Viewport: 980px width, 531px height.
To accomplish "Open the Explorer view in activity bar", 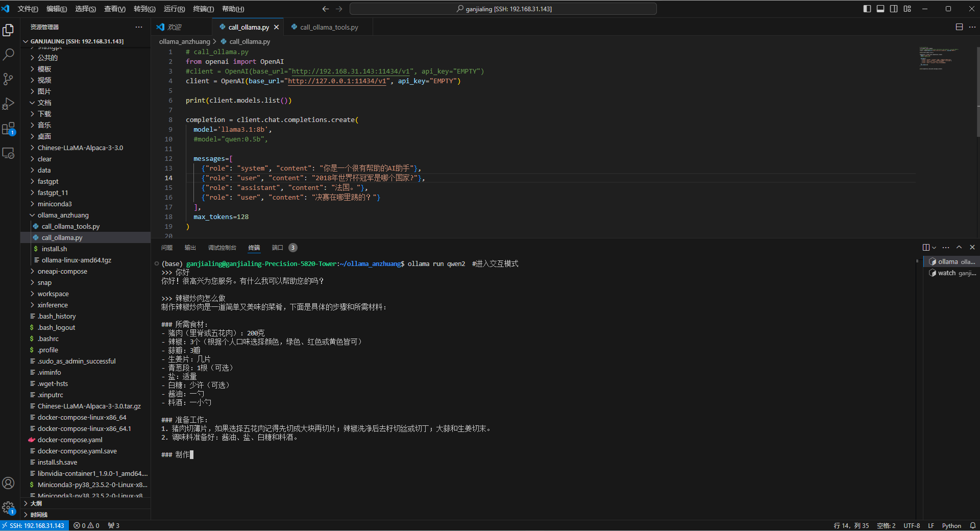I will pos(8,30).
